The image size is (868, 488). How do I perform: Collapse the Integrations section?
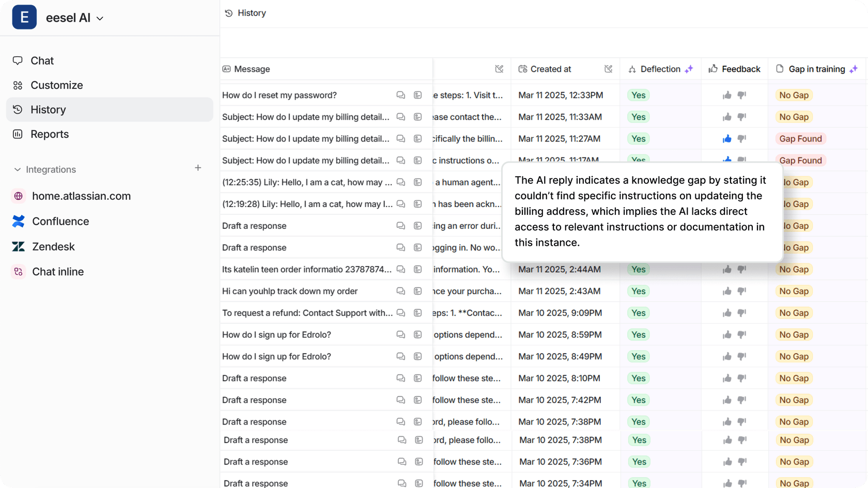click(x=18, y=169)
